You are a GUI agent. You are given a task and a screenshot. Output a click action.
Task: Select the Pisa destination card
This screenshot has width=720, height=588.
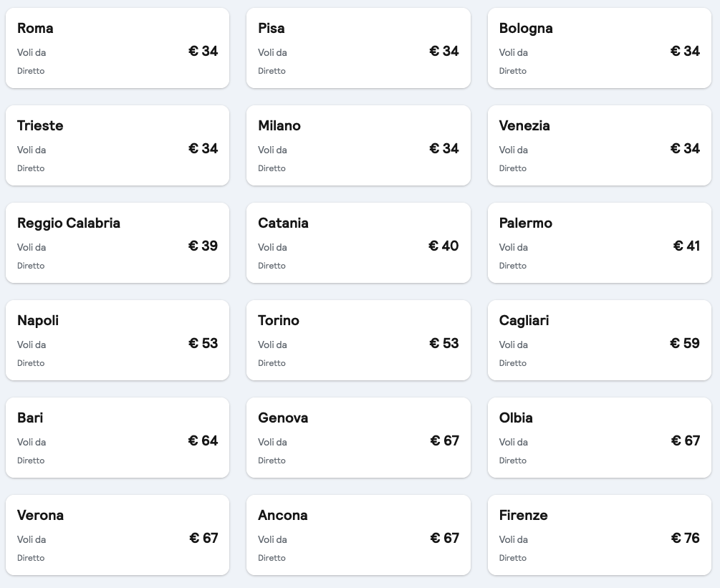(358, 48)
